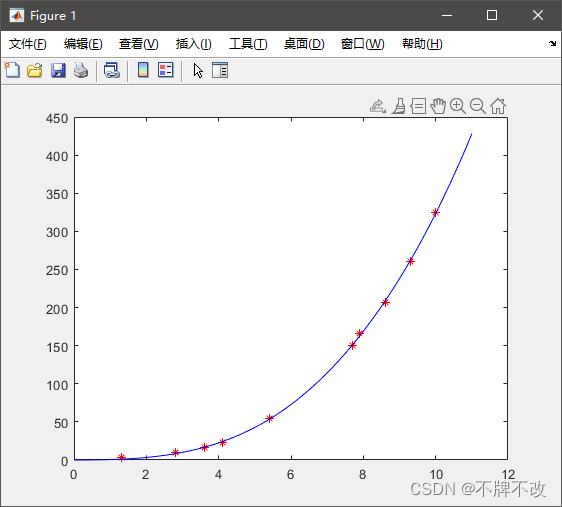
Task: Open the Property Inspector icon
Action: click(x=220, y=70)
